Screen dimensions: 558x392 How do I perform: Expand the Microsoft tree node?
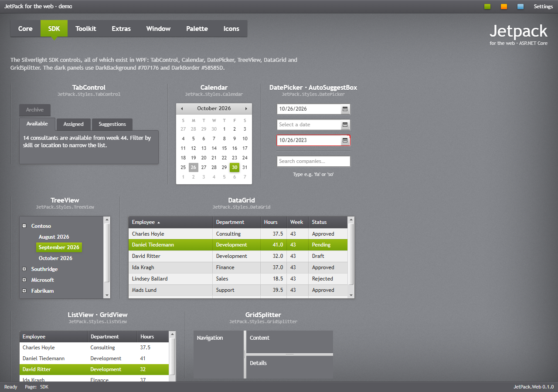[24, 280]
